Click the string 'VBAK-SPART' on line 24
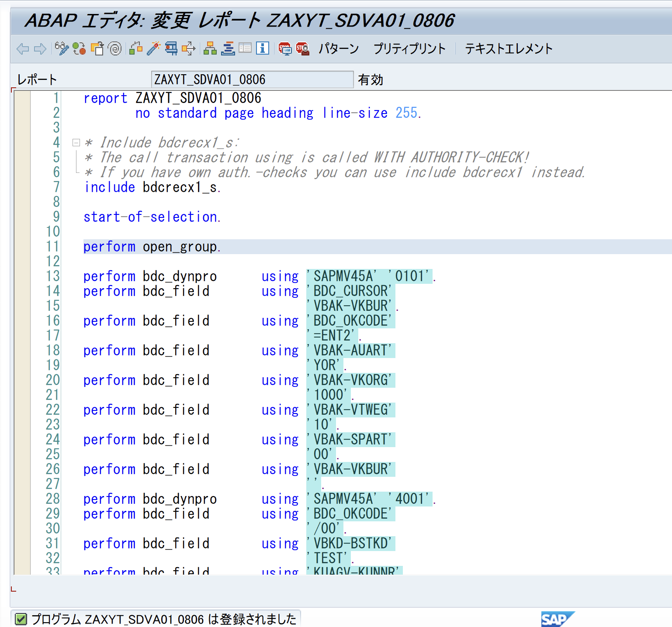This screenshot has width=672, height=627. click(351, 440)
